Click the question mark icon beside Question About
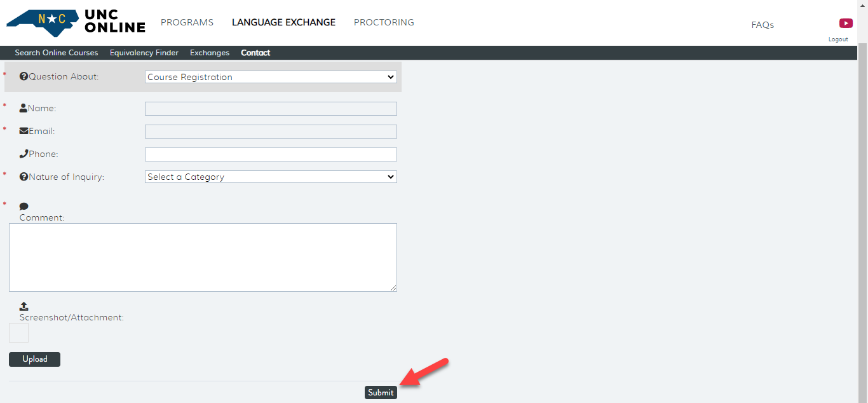The height and width of the screenshot is (403, 868). (x=24, y=76)
